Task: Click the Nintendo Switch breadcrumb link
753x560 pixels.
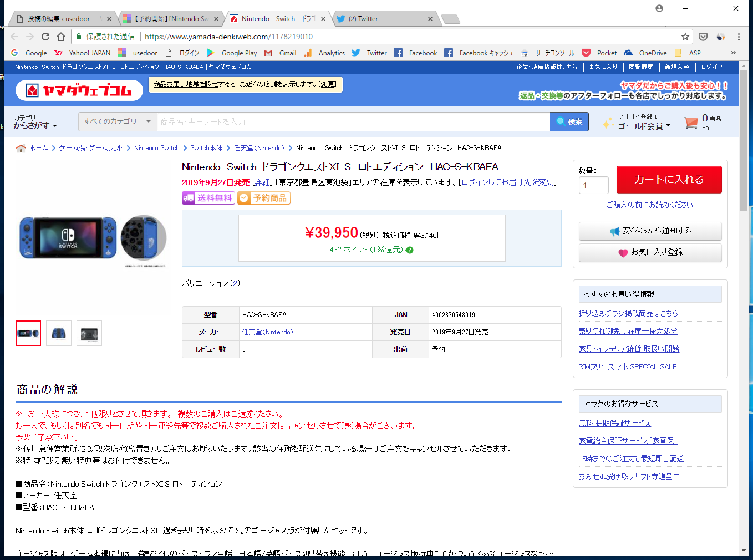Action: (157, 148)
